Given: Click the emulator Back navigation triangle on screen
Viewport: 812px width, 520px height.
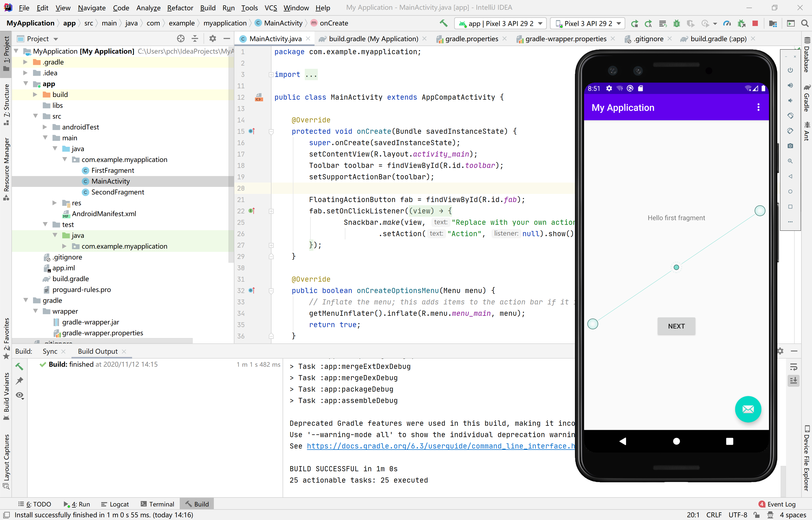Looking at the screenshot, I should (623, 441).
